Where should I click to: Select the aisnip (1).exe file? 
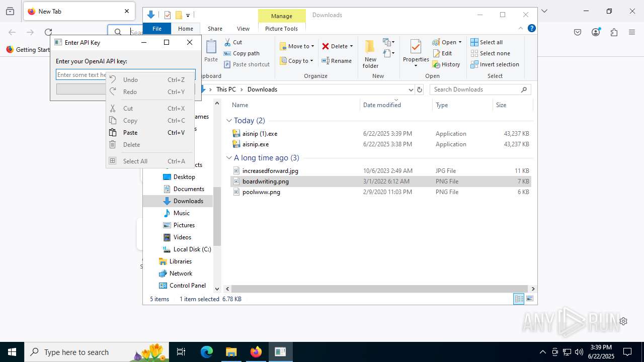(x=260, y=134)
